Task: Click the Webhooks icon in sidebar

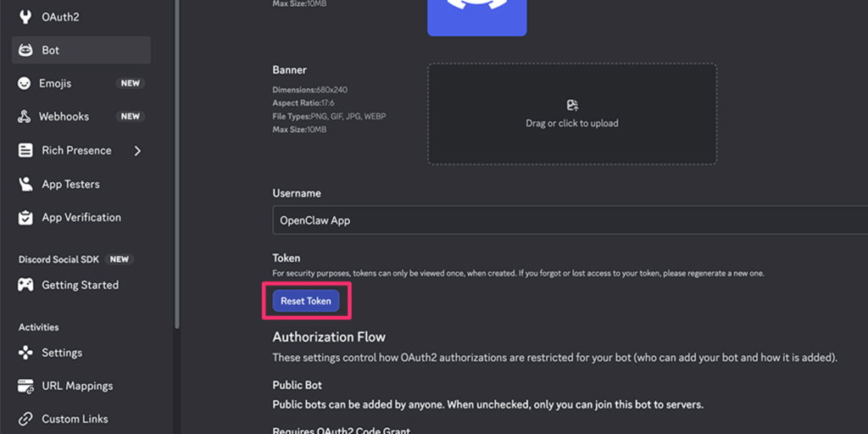Action: point(25,117)
